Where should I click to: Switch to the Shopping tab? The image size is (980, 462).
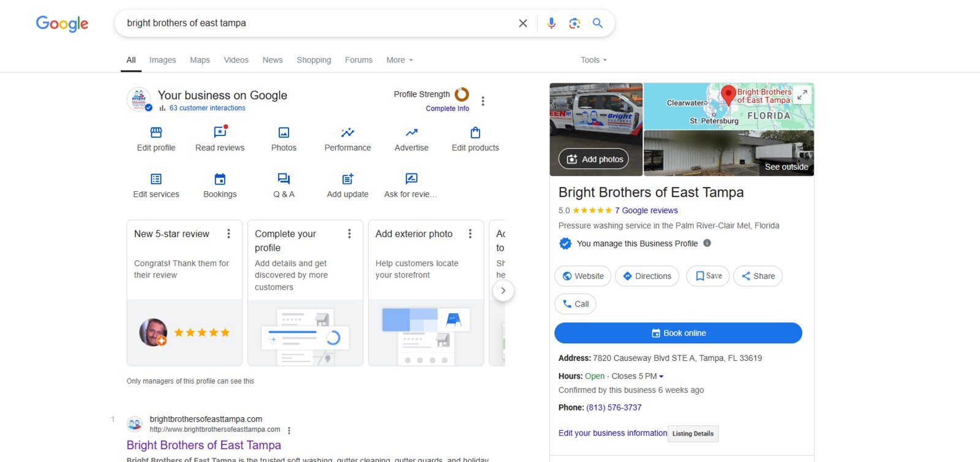point(314,60)
